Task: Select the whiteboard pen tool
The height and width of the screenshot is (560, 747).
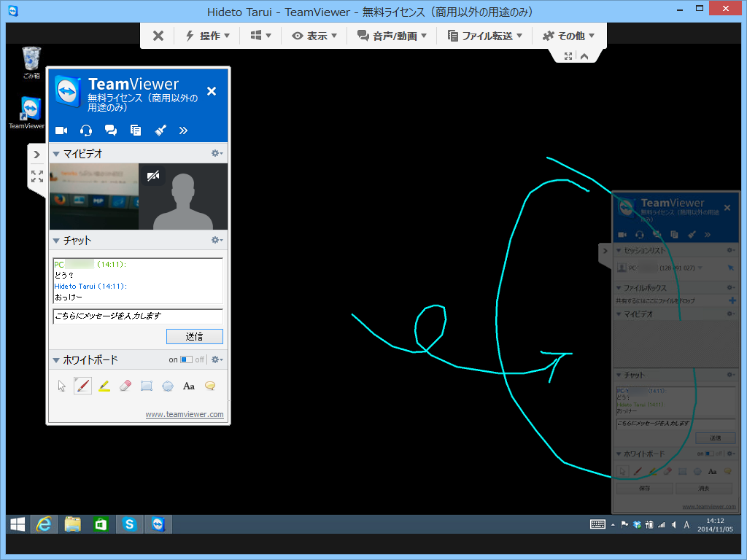Action: pyautogui.click(x=83, y=386)
